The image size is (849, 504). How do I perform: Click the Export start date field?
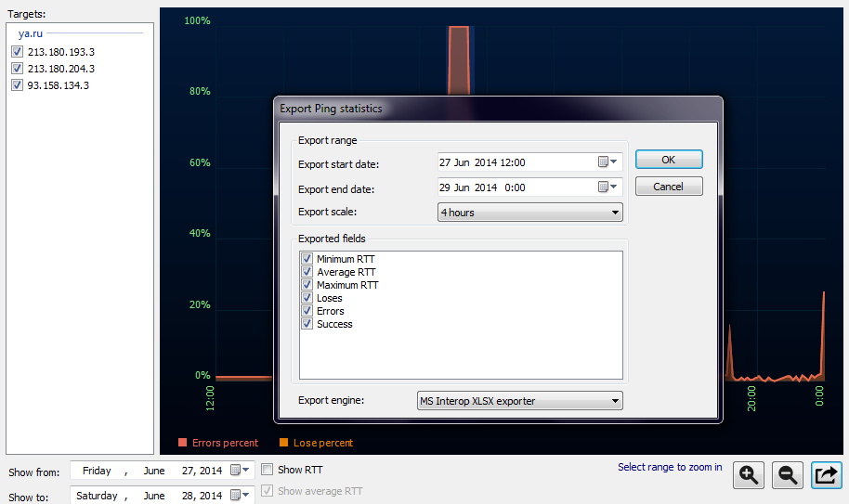[x=516, y=162]
